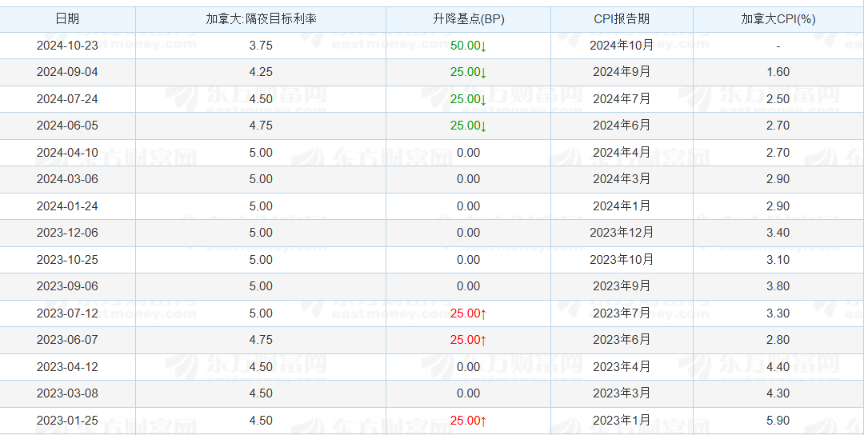Viewport: 868px width, 435px height.
Task: Select date cell 2023-01-25
Action: (x=67, y=421)
